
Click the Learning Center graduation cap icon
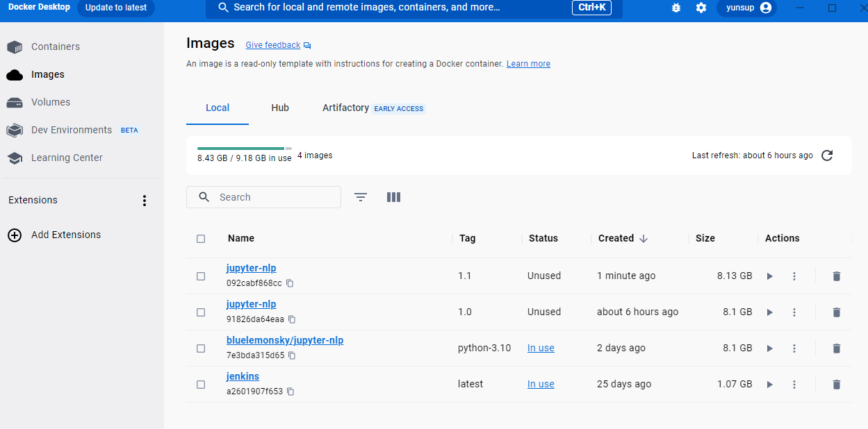pos(15,158)
